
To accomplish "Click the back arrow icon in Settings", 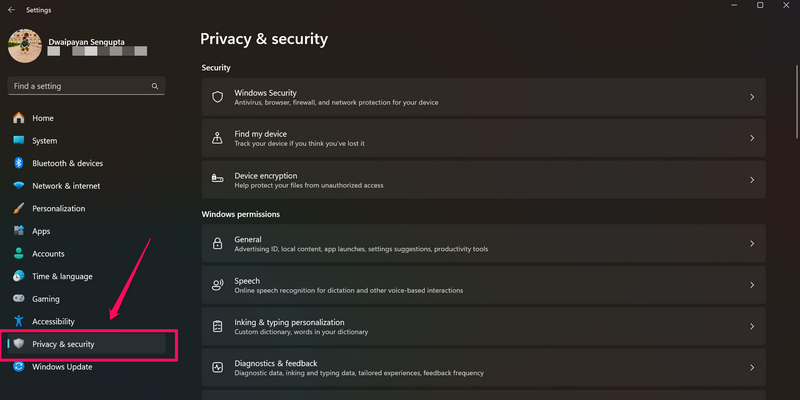I will click(10, 9).
